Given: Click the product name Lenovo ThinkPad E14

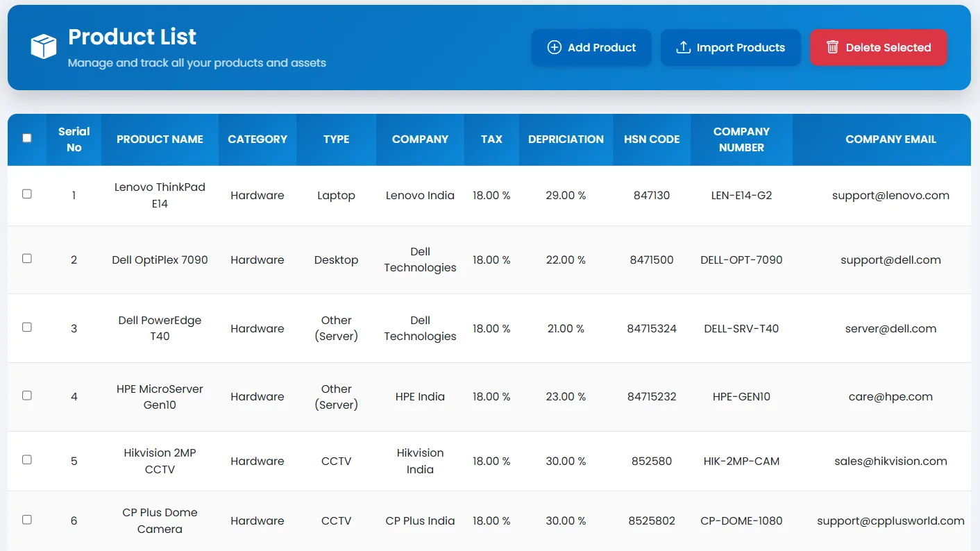Looking at the screenshot, I should pos(160,196).
